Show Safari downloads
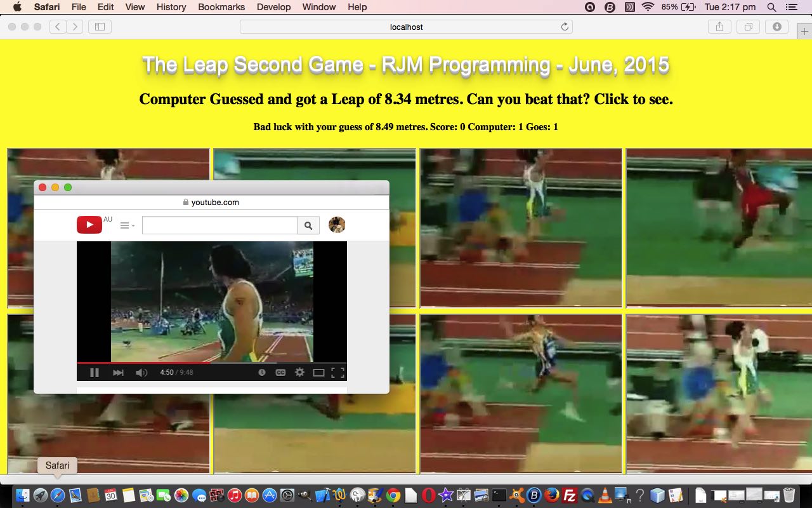 (776, 27)
